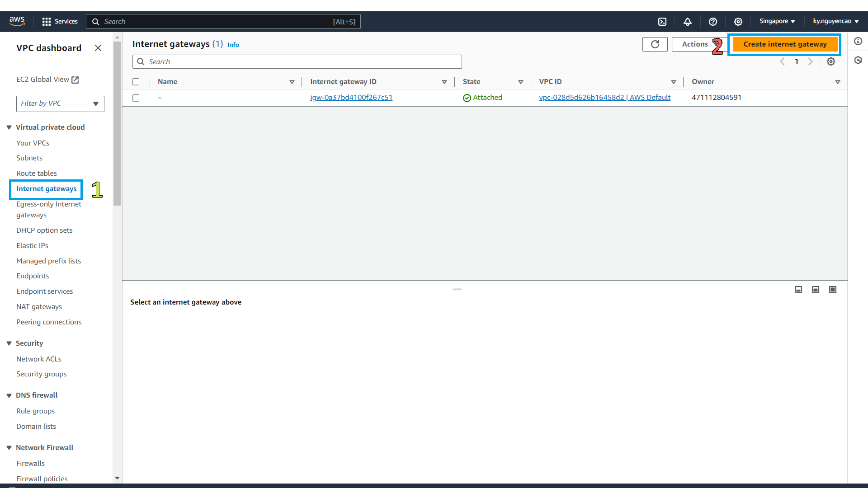Click the refresh icon to reload gateways
Viewport: 868px width, 488px height.
click(654, 43)
